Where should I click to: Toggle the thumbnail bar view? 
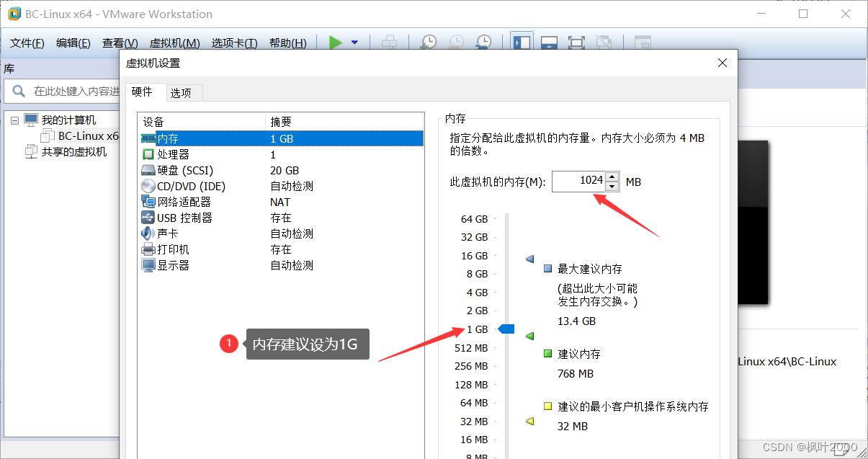coord(549,42)
